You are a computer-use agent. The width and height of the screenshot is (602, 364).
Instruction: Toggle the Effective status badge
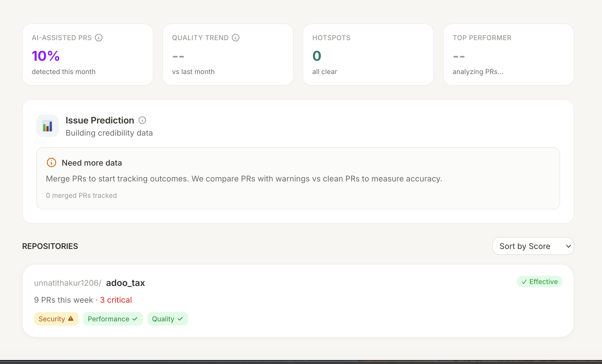click(539, 281)
